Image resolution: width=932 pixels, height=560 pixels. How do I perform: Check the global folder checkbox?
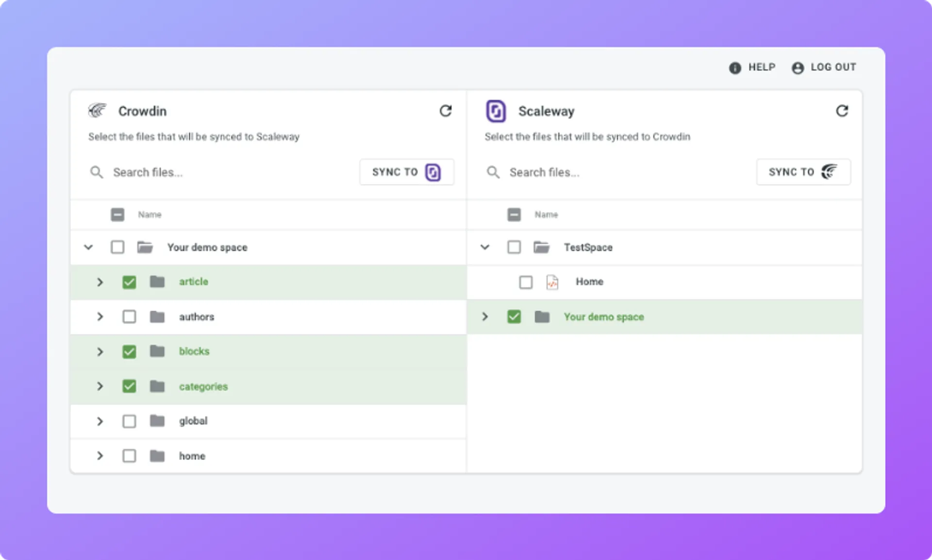click(x=129, y=421)
